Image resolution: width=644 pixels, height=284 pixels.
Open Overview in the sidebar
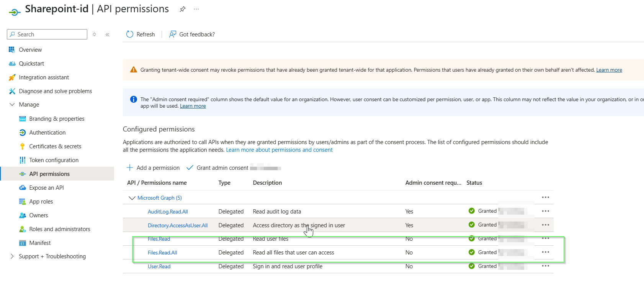30,50
